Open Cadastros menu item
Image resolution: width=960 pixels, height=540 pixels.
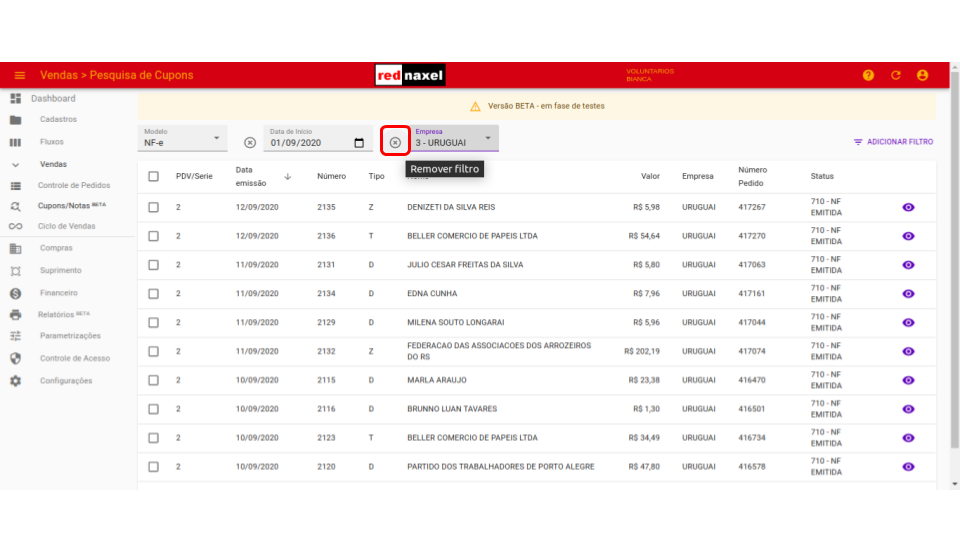[58, 119]
